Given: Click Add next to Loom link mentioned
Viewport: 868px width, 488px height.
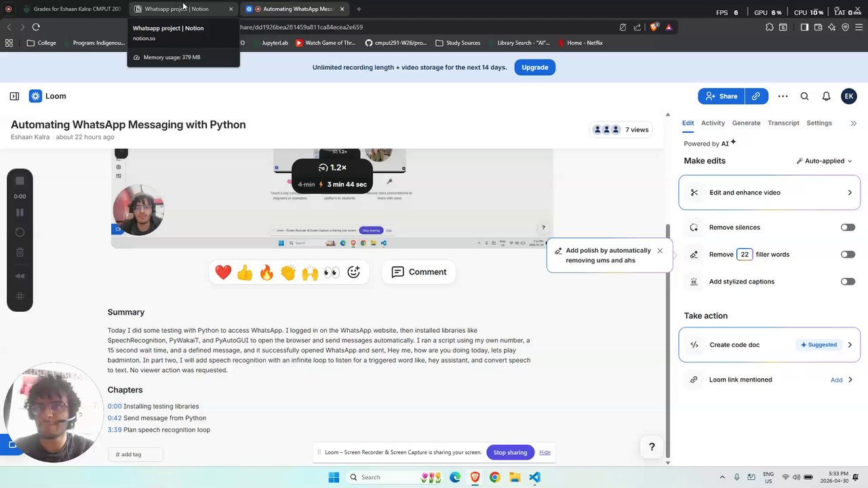Looking at the screenshot, I should 836,380.
